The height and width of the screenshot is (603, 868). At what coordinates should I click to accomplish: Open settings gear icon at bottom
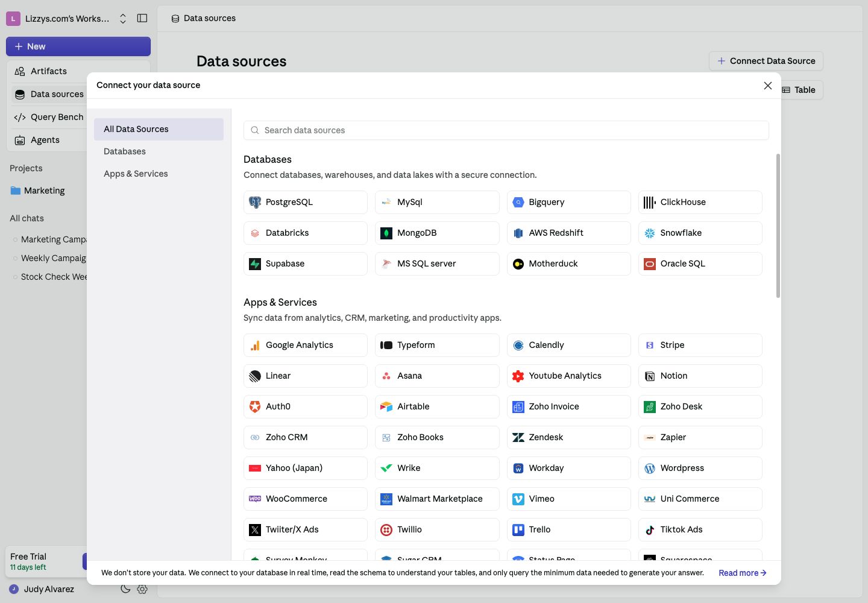tap(142, 589)
